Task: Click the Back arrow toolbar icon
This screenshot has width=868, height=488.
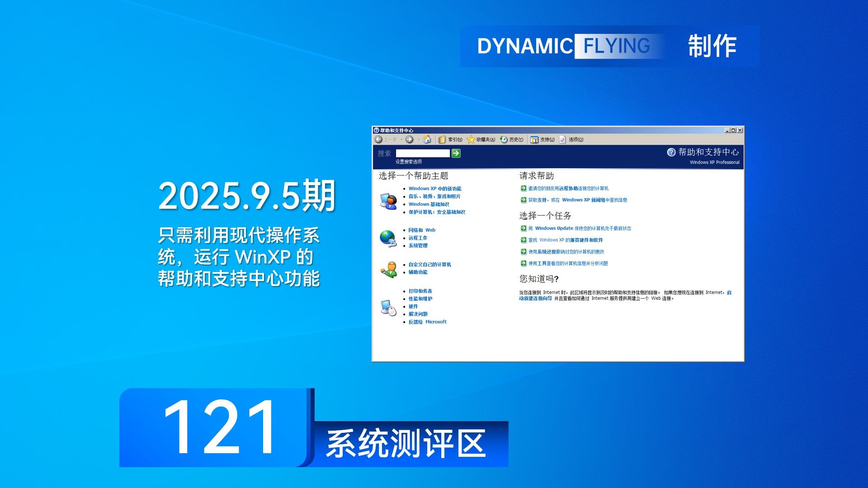Action: 379,140
